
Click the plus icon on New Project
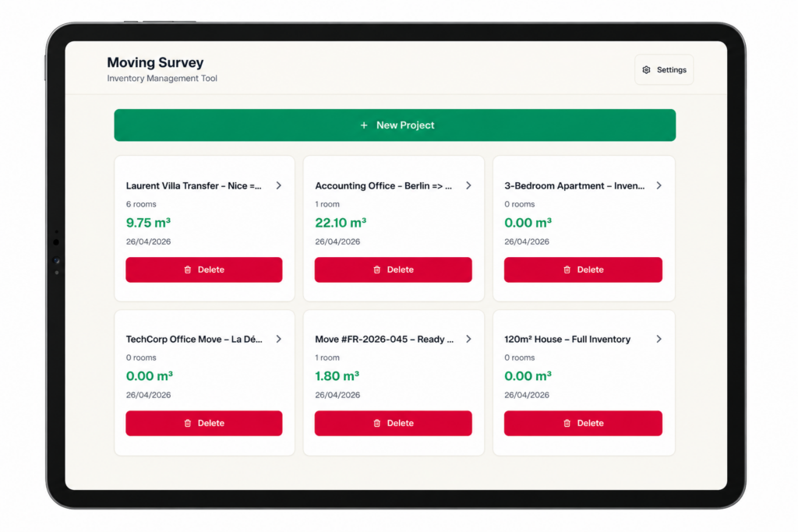coord(364,125)
